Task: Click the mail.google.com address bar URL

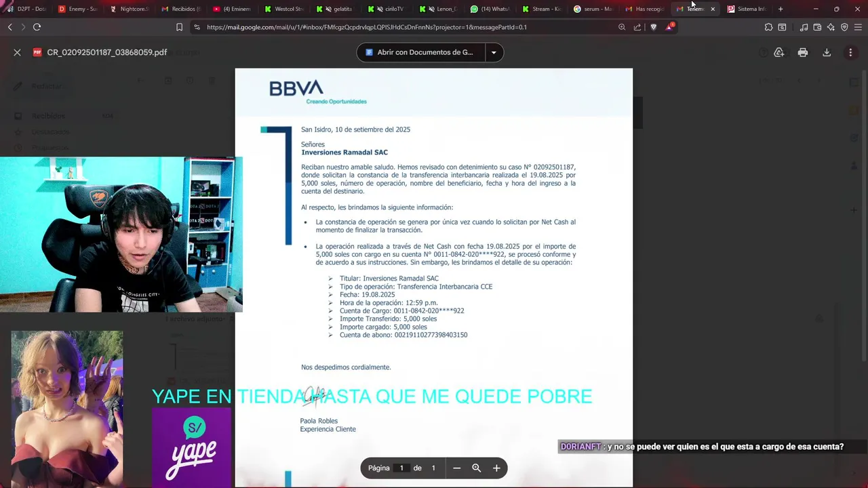Action: point(366,27)
